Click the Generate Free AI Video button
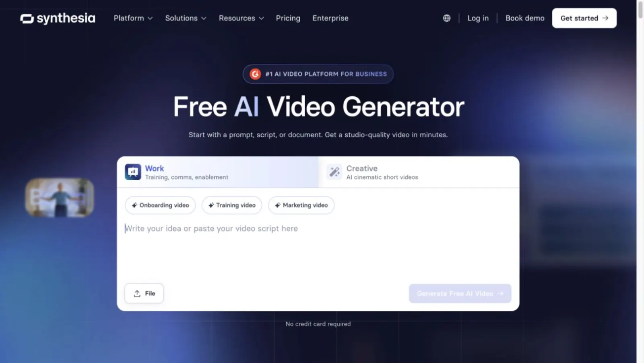Viewport: 644px width, 363px height. pyautogui.click(x=460, y=294)
